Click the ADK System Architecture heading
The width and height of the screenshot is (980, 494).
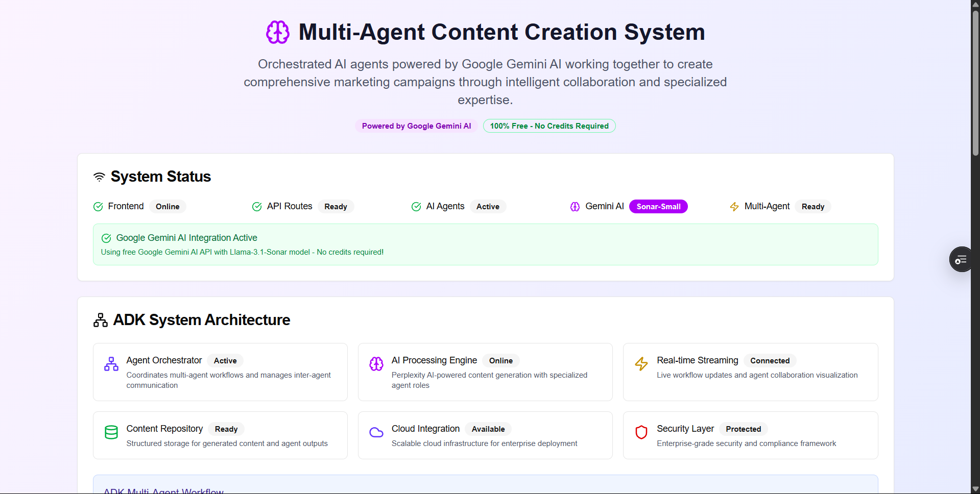tap(202, 320)
